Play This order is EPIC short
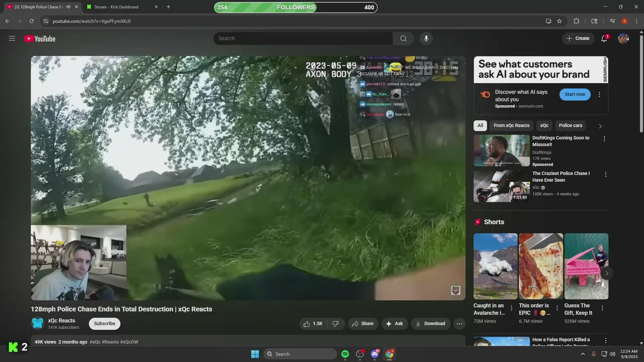644x362 pixels. [541, 266]
